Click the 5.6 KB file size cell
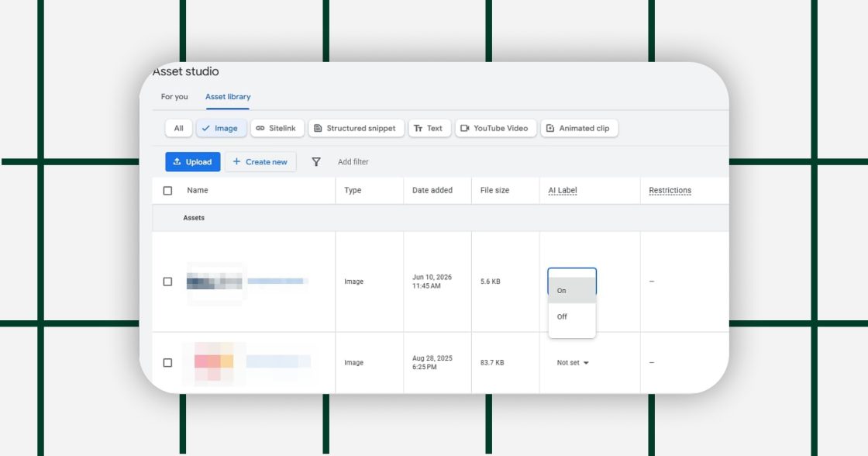The image size is (868, 456). tap(490, 282)
